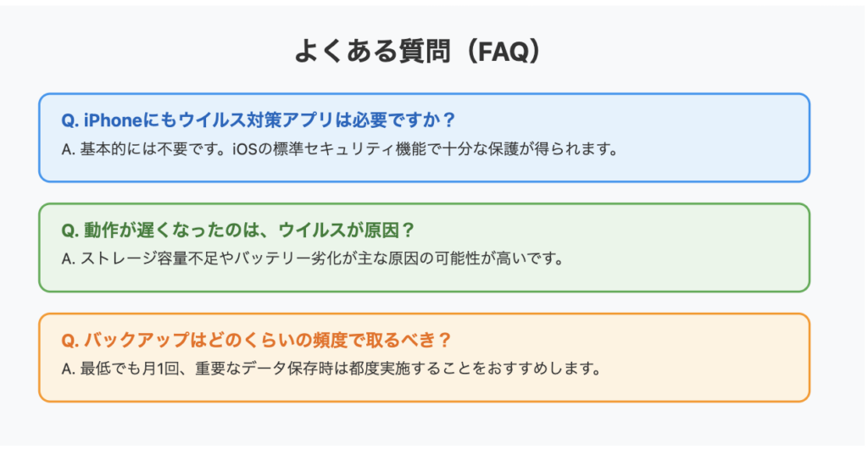Viewport: 868px width, 450px height.
Task: Click the orange-bordered FAQ card background
Action: (424, 358)
